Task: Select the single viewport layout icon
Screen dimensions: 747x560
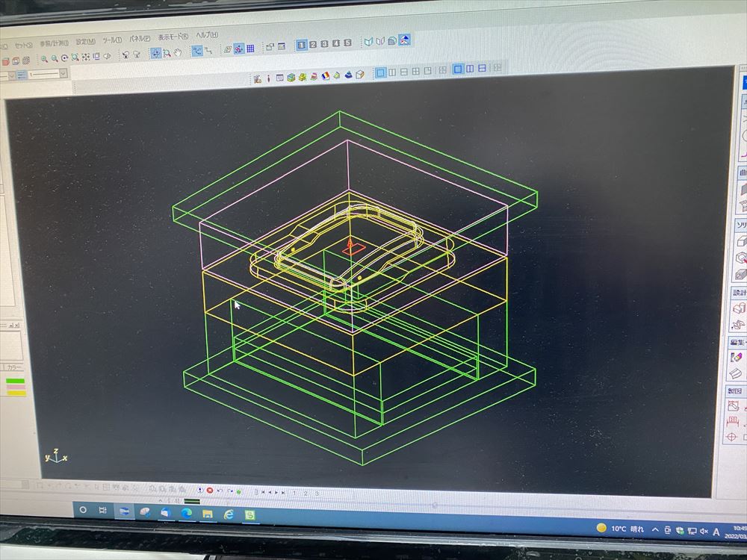Action: coord(380,73)
